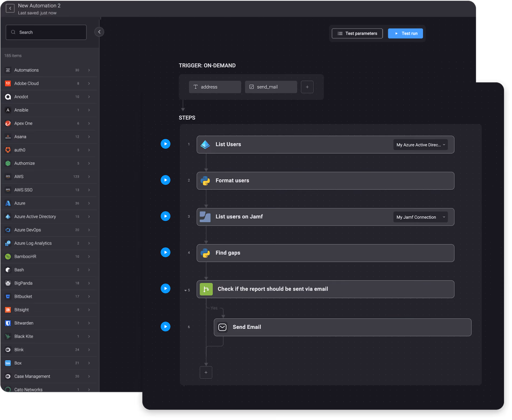Viewport: 512px width, 420px height.
Task: Expand the Blink category chevron
Action: point(89,350)
